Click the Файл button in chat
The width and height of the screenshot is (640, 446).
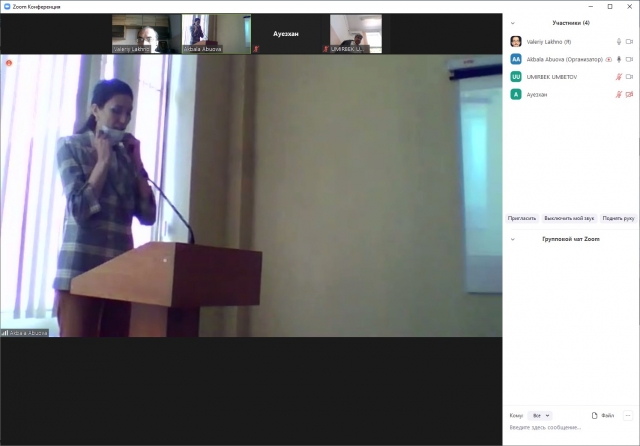603,415
